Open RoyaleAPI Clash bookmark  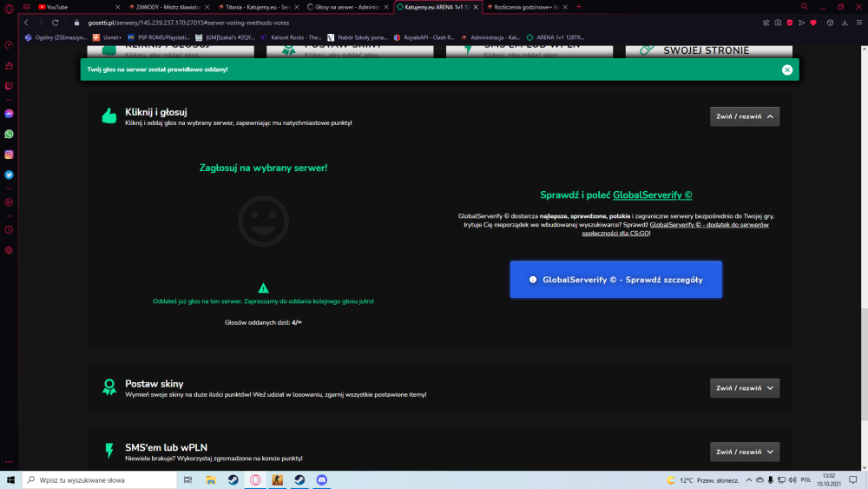point(424,37)
